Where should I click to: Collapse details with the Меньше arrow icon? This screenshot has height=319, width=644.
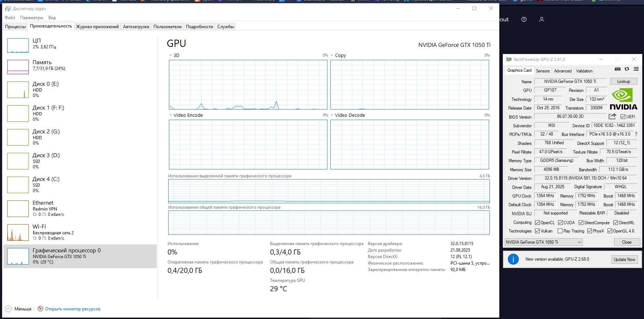point(8,309)
